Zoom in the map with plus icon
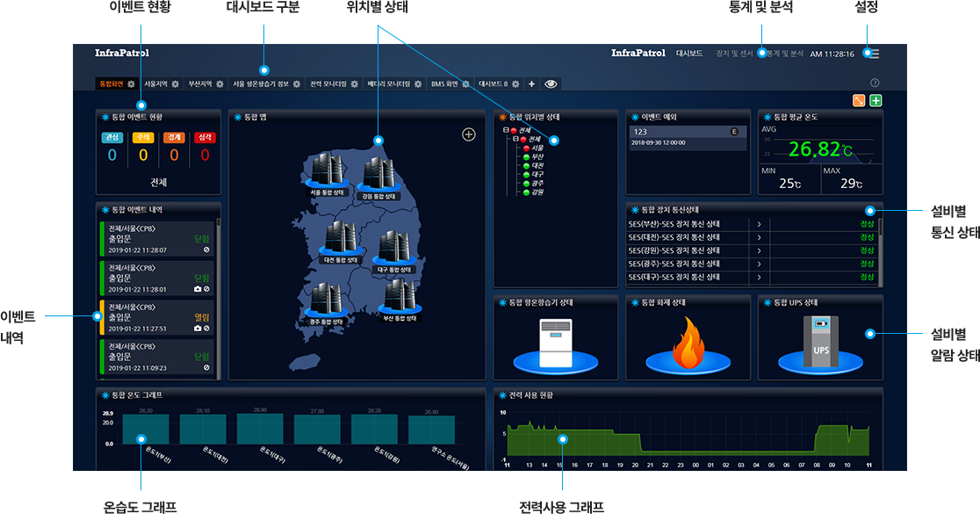 [x=468, y=134]
